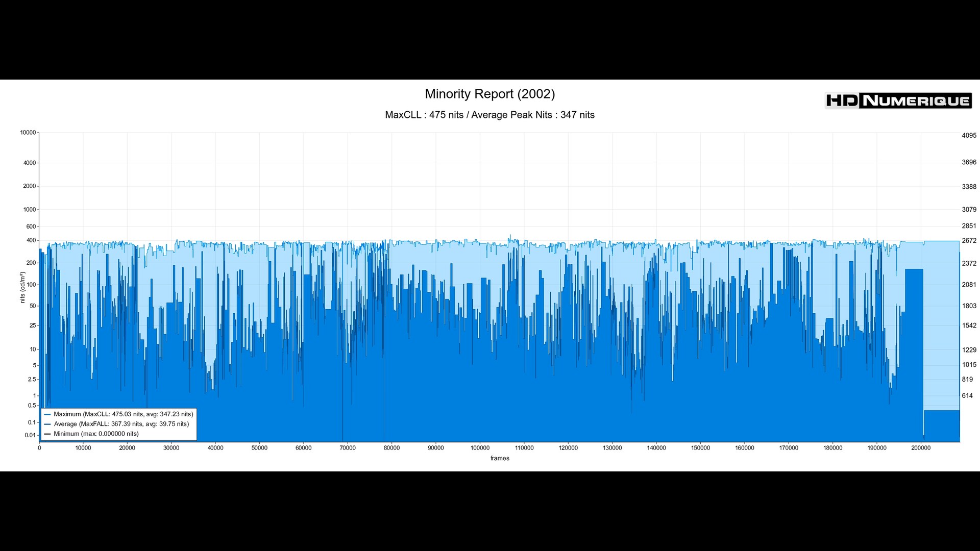Click the 50000 frames axis tick label

pyautogui.click(x=259, y=448)
